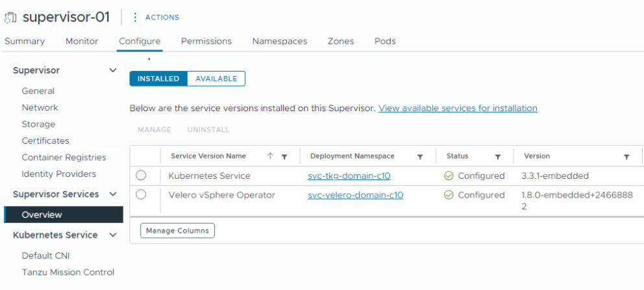Open the svc-velero-domain-c10 namespace link
Screen dimensions: 644x290
click(355, 195)
